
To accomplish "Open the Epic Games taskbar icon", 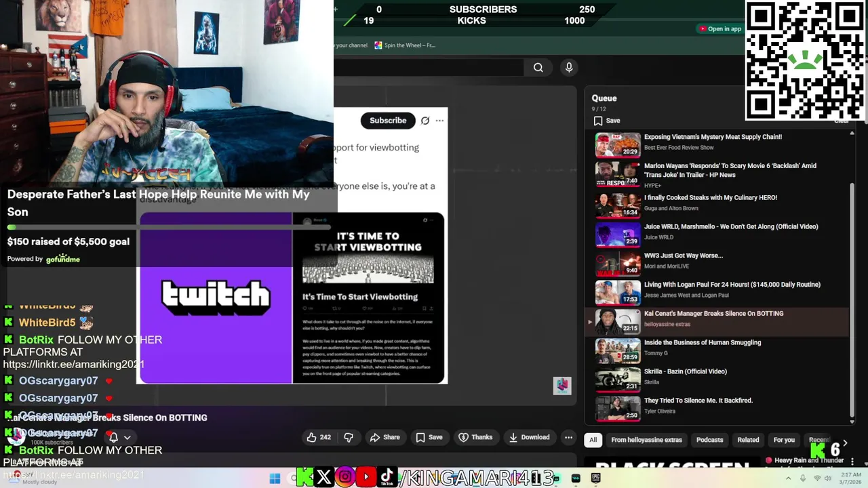I will (595, 479).
